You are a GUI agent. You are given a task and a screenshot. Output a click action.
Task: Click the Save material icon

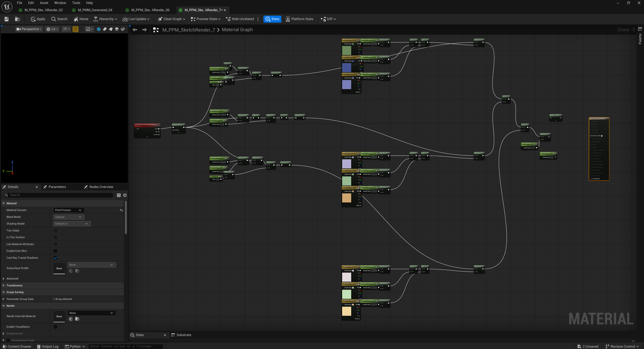click(x=6, y=19)
